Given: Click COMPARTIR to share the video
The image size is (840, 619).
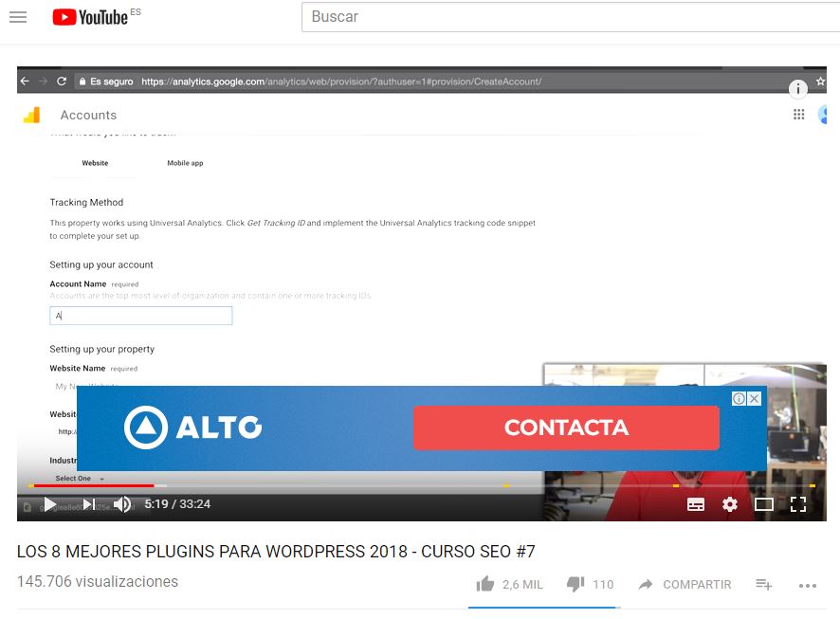Looking at the screenshot, I should 685,585.
